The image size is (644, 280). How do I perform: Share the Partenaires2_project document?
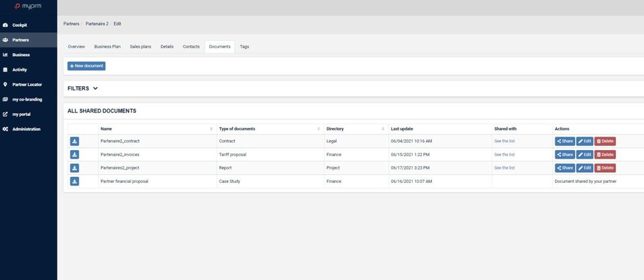click(565, 168)
